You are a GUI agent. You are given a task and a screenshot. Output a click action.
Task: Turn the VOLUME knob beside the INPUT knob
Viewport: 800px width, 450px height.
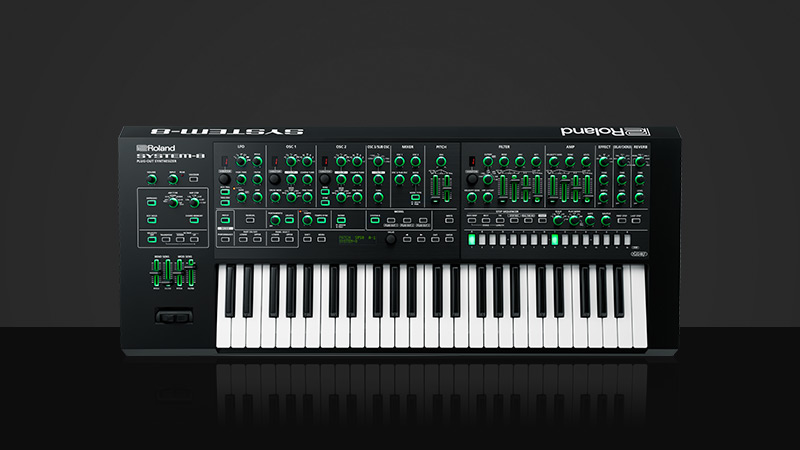pyautogui.click(x=152, y=179)
